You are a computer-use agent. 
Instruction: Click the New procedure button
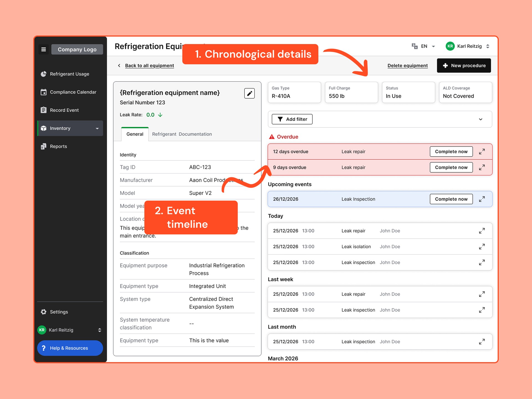(x=464, y=66)
